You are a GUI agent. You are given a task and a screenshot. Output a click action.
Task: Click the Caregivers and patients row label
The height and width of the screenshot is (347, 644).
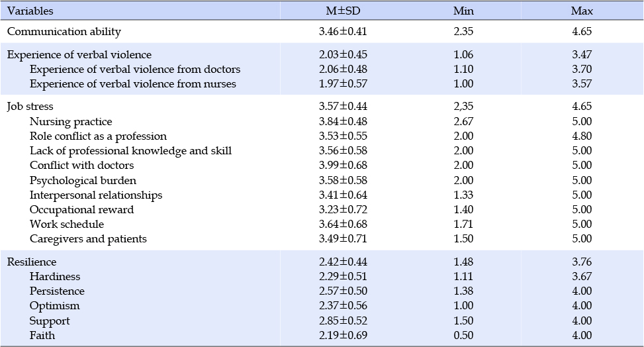pyautogui.click(x=88, y=239)
